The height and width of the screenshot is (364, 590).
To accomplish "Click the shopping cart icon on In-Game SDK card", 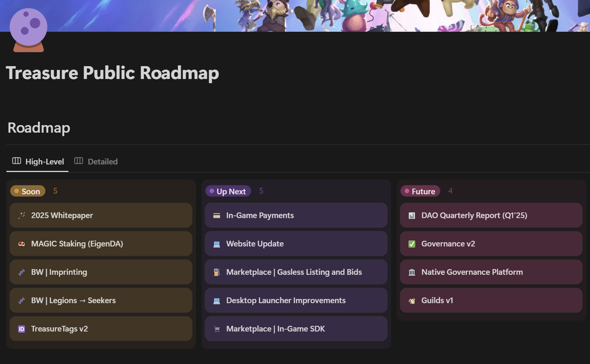I will point(217,329).
